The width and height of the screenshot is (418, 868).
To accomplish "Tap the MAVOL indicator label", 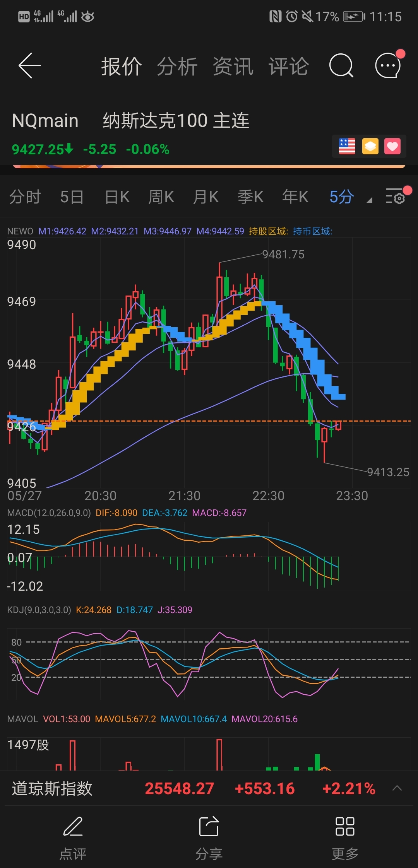I will [x=22, y=719].
